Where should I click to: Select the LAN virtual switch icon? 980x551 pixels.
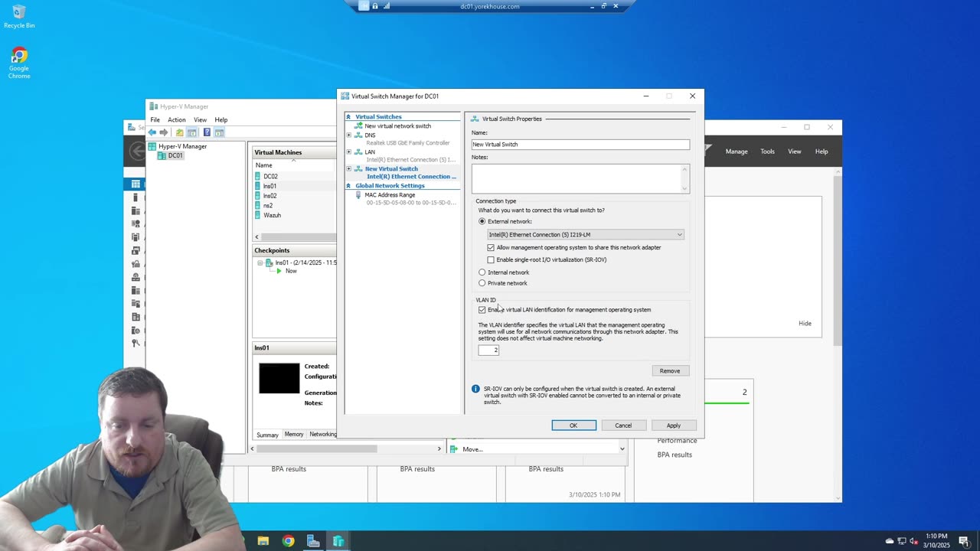[358, 152]
